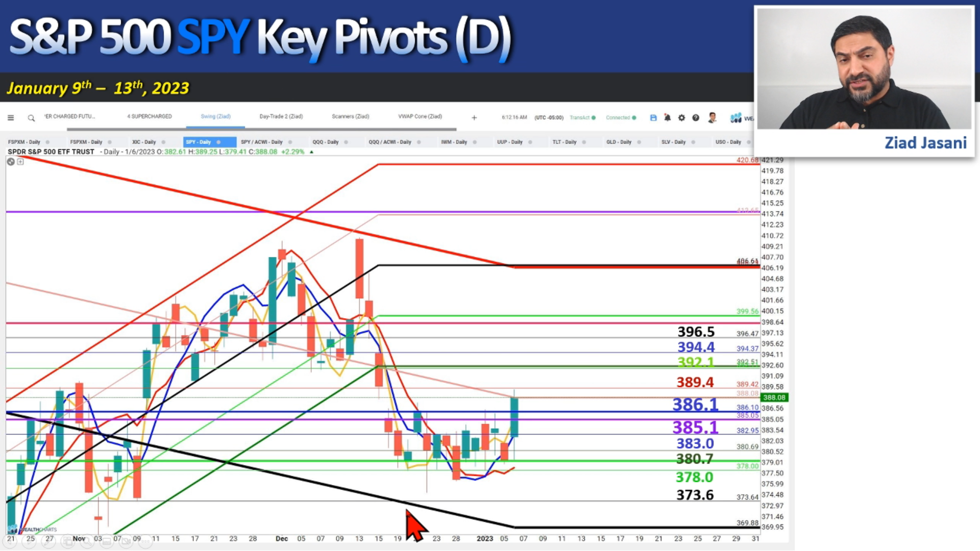Select the QQQ - Daily chart tab
The width and height of the screenshot is (980, 551).
coord(326,142)
